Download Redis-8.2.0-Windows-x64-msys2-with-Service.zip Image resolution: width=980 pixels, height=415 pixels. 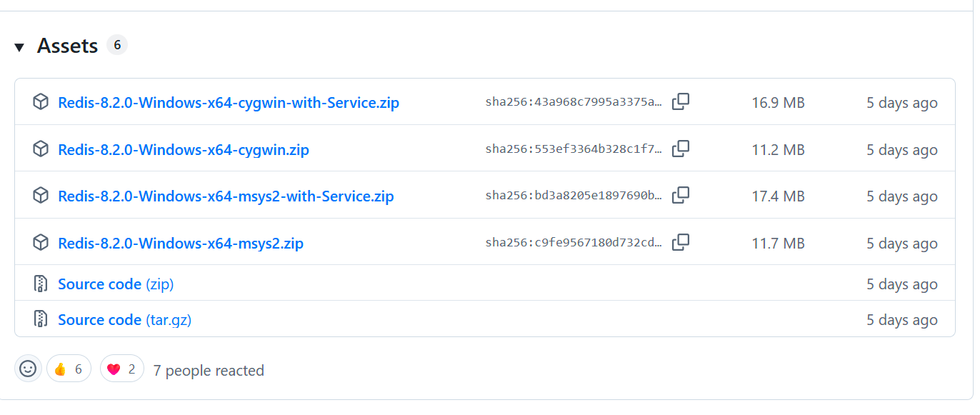pos(226,196)
